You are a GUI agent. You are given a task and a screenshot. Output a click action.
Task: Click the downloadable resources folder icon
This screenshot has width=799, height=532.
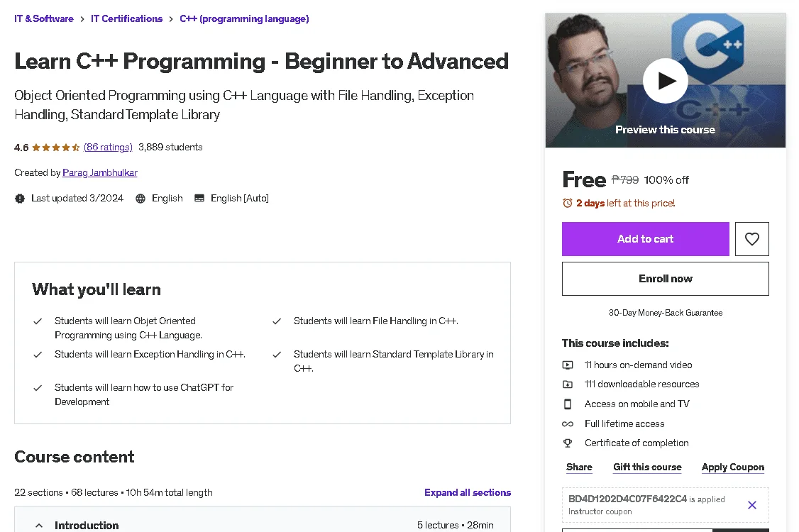pos(567,384)
